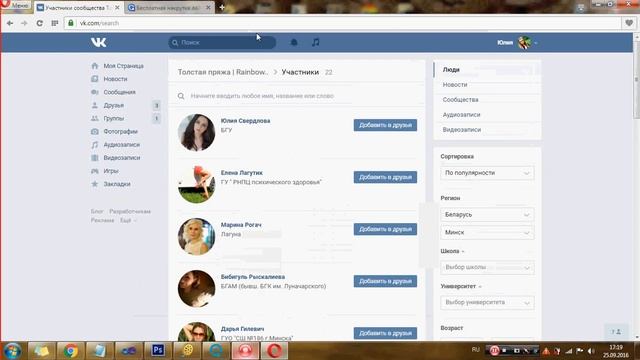Screen dimensions: 640x360
Task: Select 'Сообщества' in right search filter
Action: 487,100
